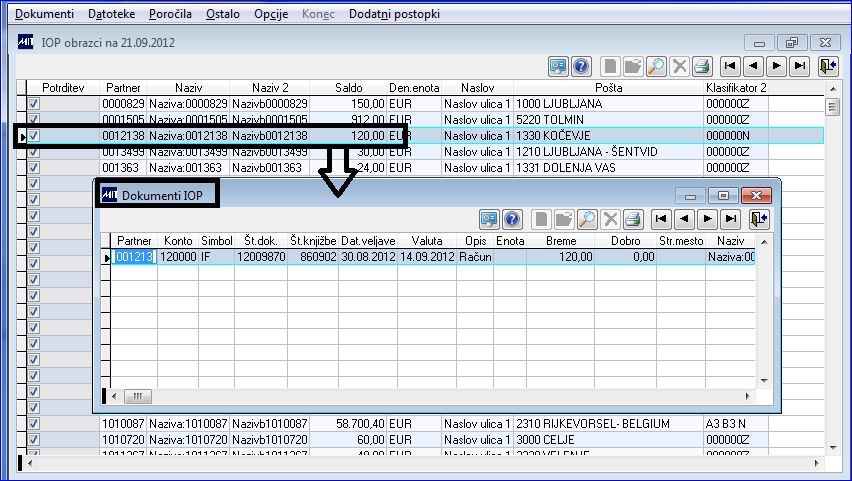Open the Datoteke menu
Screen dimensions: 852x481
111,14
